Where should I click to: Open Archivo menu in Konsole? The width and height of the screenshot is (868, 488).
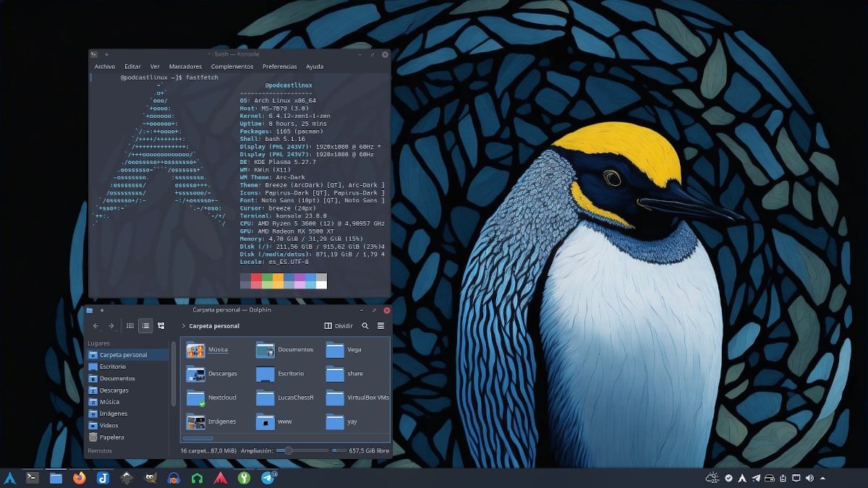[105, 67]
